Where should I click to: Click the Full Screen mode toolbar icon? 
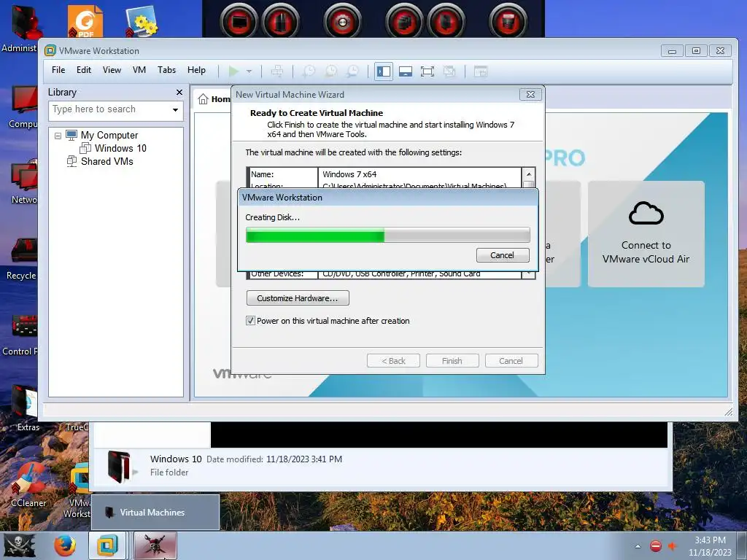click(x=427, y=71)
